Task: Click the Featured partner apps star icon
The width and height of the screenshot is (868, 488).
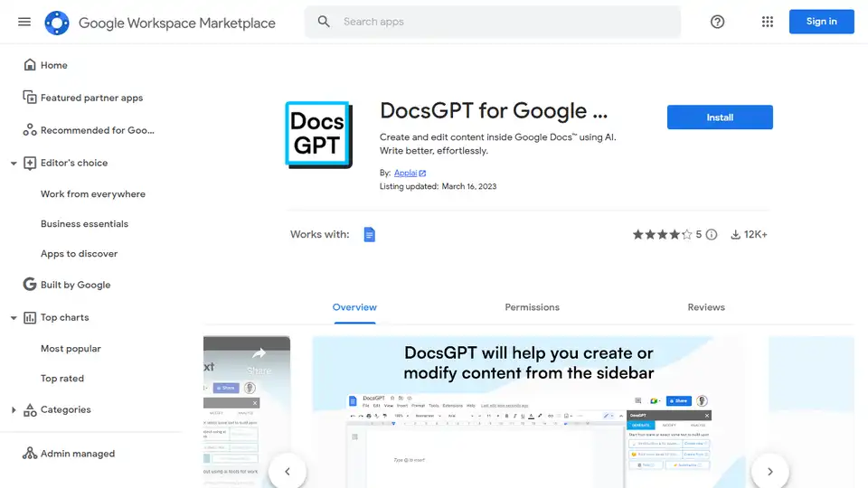Action: tap(30, 98)
